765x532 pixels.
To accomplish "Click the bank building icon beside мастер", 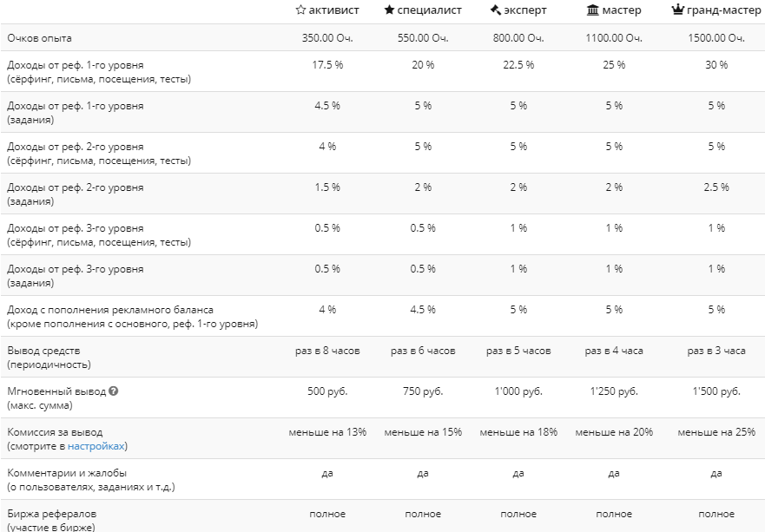I will [592, 10].
